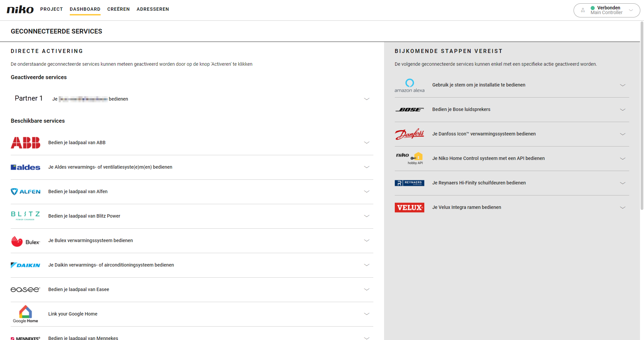
Task: Click the Daikin logo icon
Action: [25, 265]
